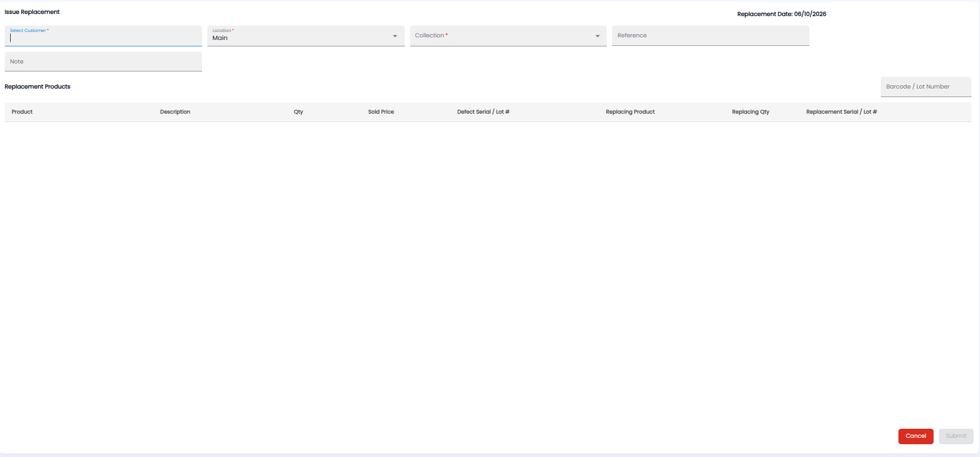980x457 pixels.
Task: Focus the Select Customer field
Action: [x=103, y=36]
